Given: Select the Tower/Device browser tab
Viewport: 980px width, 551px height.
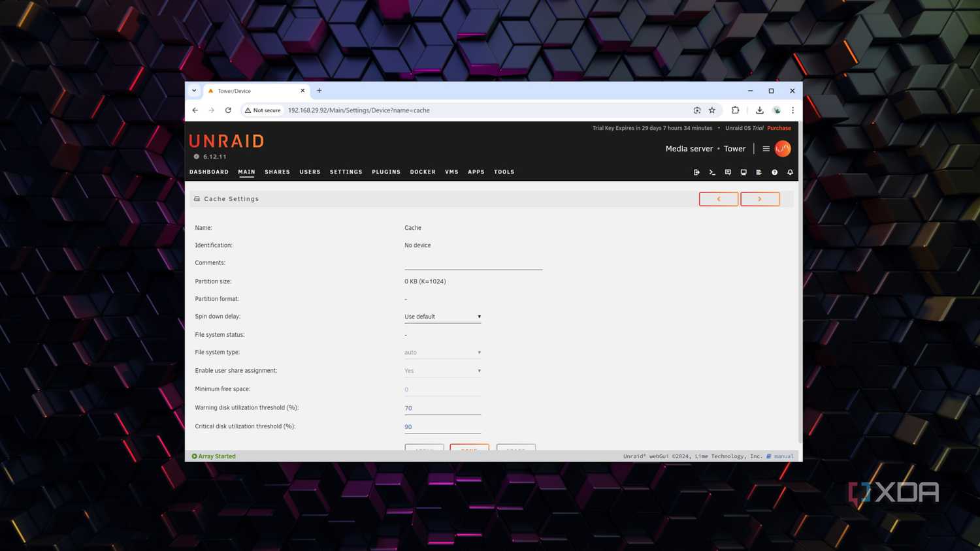Looking at the screenshot, I should pos(256,91).
